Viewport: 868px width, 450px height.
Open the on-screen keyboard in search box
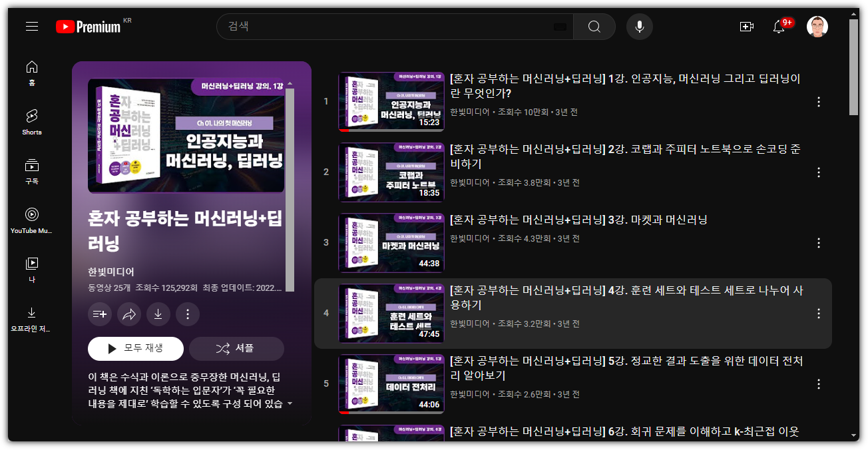(x=560, y=27)
